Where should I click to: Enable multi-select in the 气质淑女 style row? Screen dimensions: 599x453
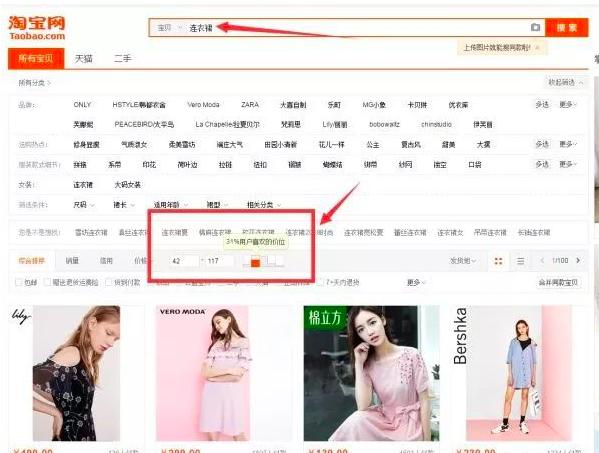pyautogui.click(x=542, y=144)
